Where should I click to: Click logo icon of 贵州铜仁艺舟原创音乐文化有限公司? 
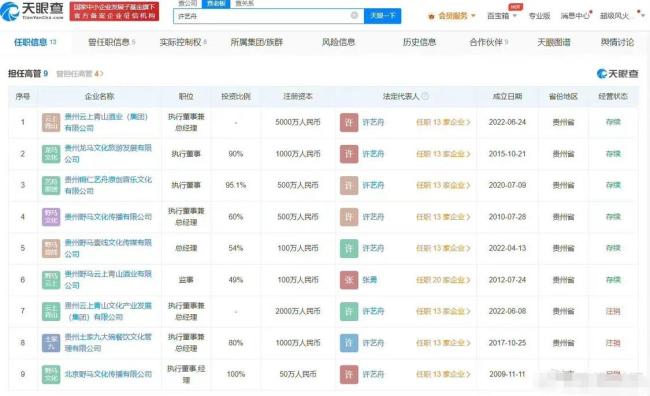[x=51, y=185]
